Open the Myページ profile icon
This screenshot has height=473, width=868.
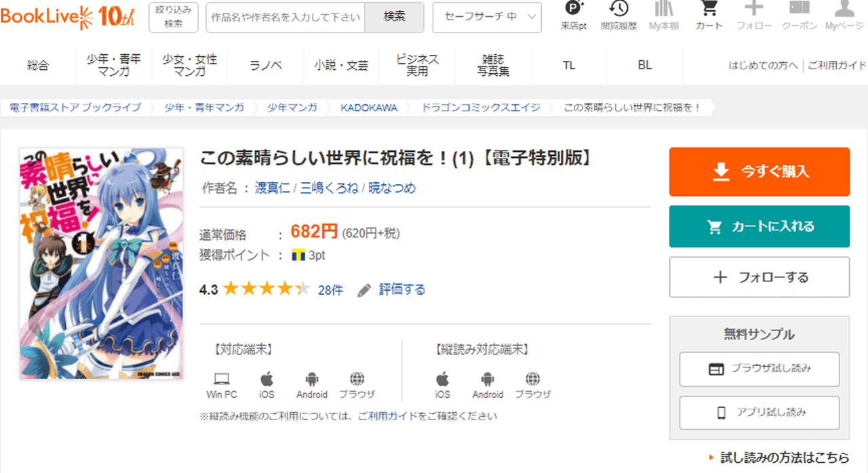844,9
